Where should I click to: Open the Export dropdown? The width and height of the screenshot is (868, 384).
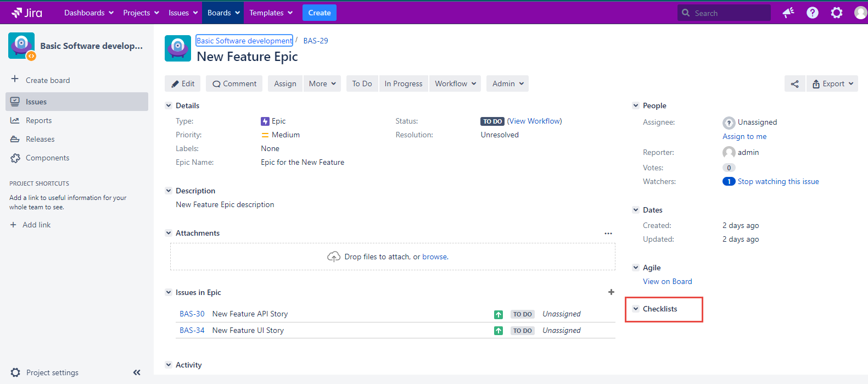[832, 84]
